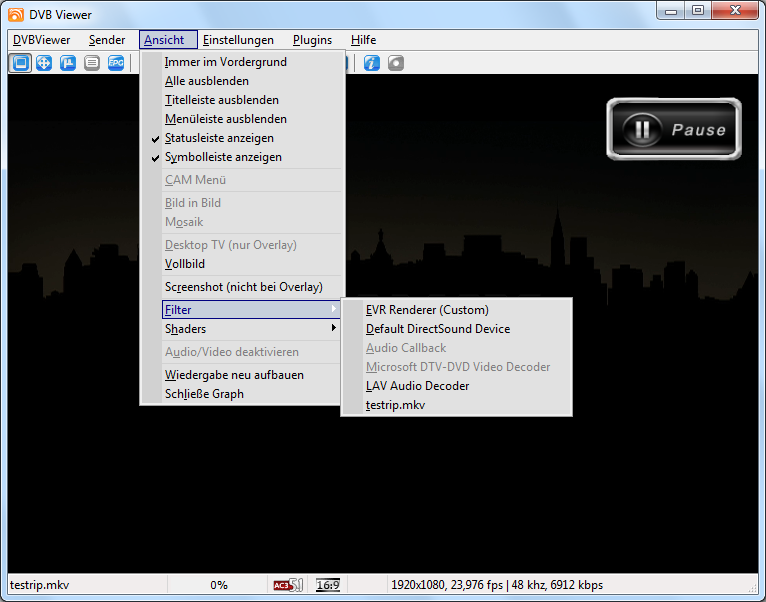Open the Sender menu
The height and width of the screenshot is (602, 766).
pyautogui.click(x=107, y=40)
